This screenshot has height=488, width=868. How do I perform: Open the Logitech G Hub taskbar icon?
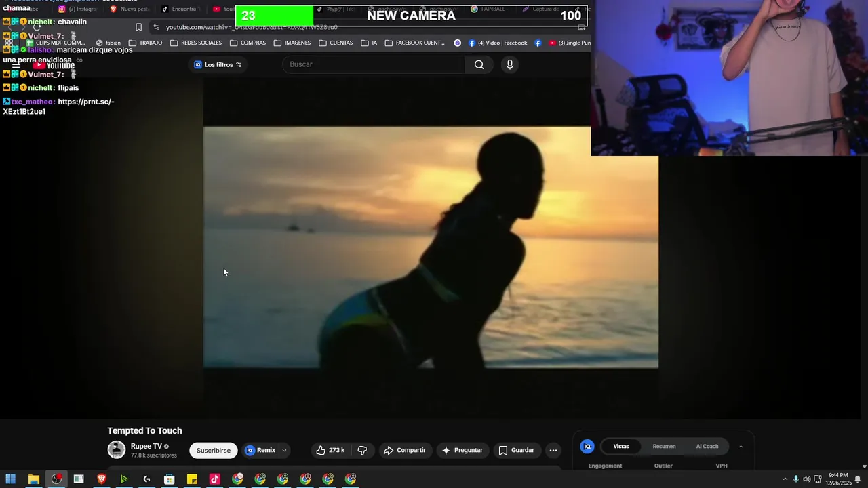click(x=146, y=479)
